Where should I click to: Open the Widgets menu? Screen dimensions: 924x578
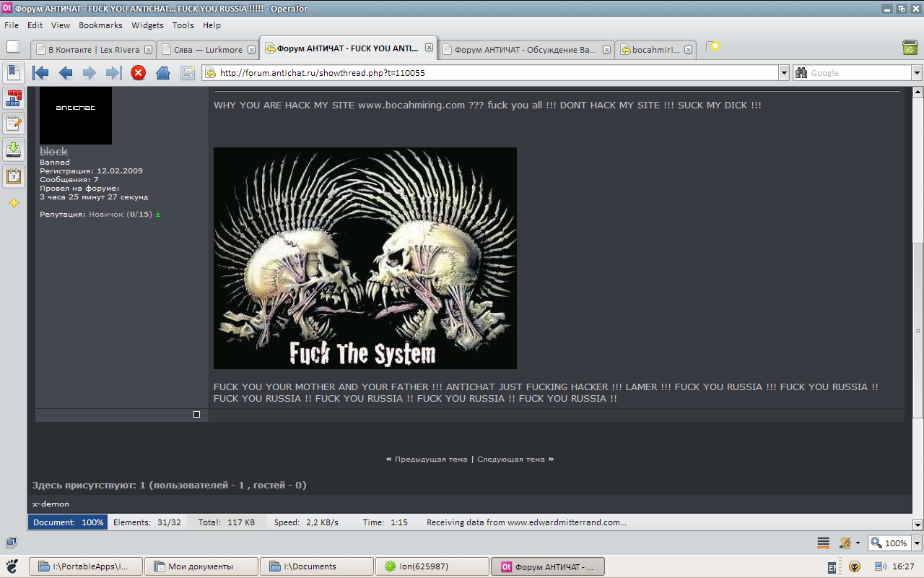(x=147, y=25)
